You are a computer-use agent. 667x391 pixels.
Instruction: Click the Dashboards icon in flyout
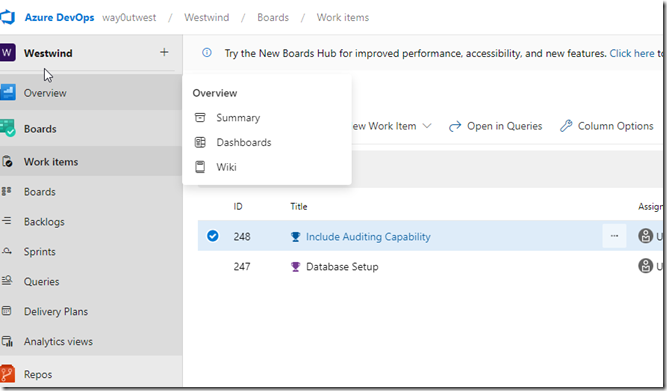click(x=200, y=142)
